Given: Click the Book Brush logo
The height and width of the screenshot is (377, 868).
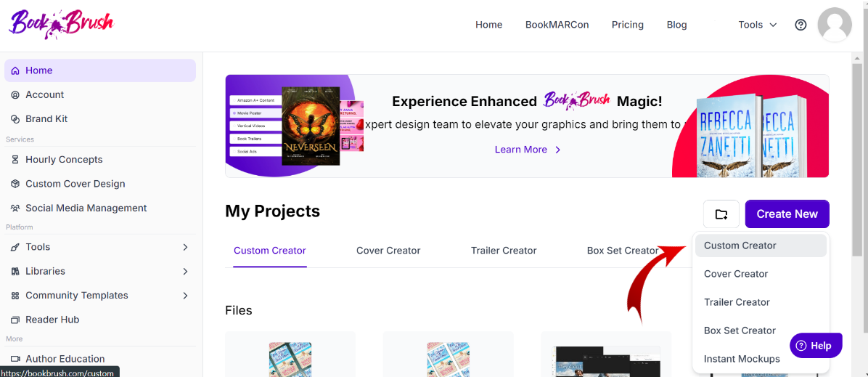Looking at the screenshot, I should point(62,25).
